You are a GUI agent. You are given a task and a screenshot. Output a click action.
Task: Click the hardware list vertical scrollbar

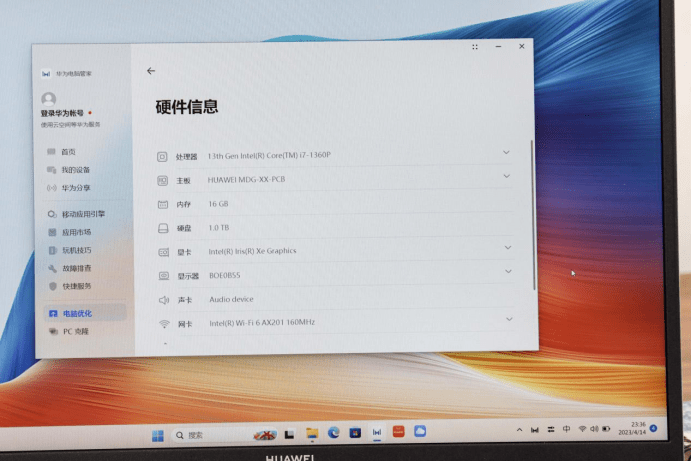(533, 215)
